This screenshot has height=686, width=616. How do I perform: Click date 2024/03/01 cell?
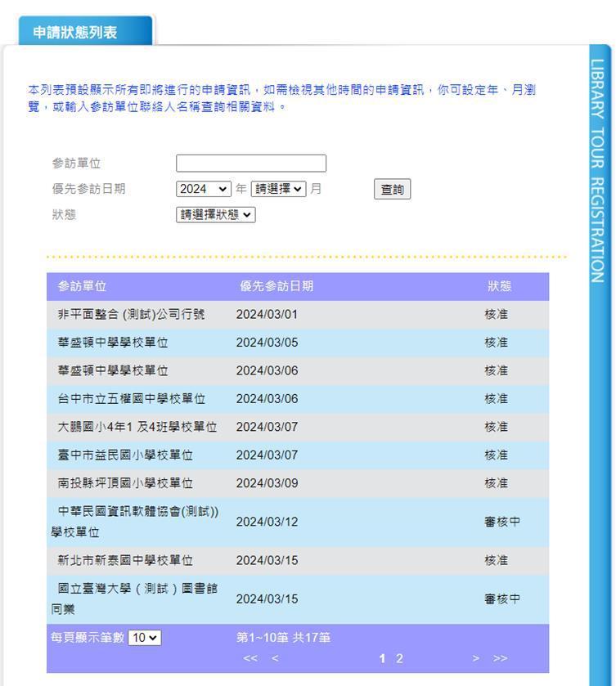click(267, 315)
